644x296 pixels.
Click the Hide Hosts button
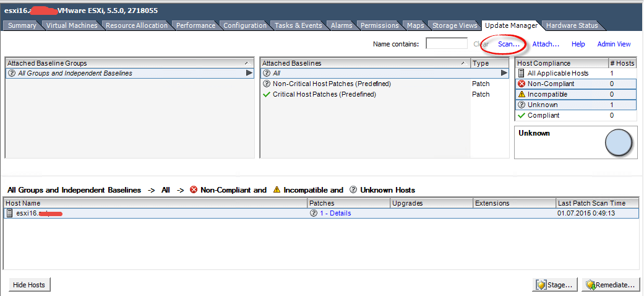30,284
